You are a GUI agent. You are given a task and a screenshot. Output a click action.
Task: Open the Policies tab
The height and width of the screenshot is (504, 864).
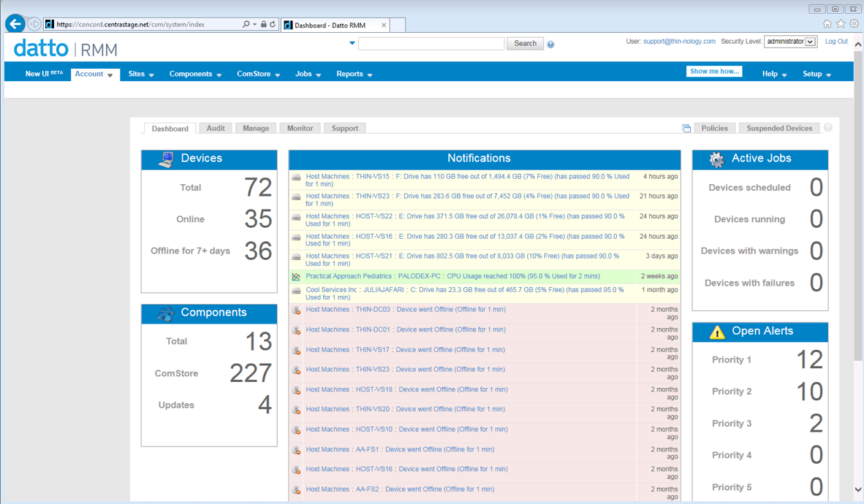coord(715,129)
